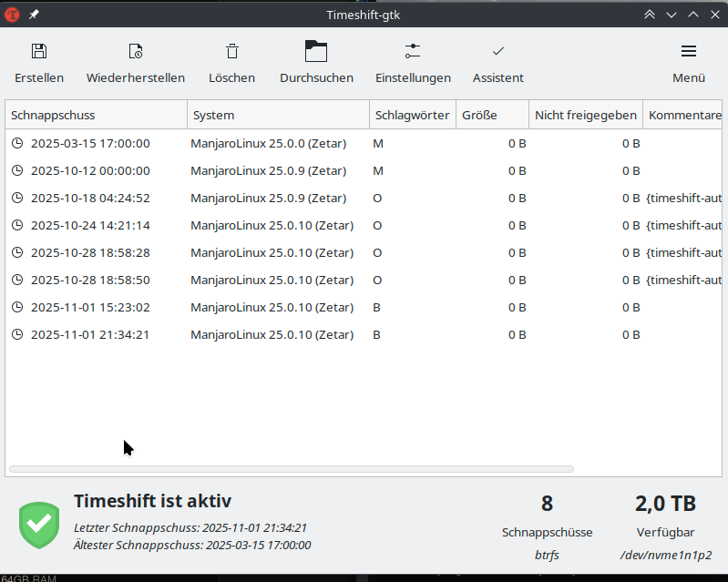
Task: Click the Wiederherstellen restore icon
Action: [136, 51]
